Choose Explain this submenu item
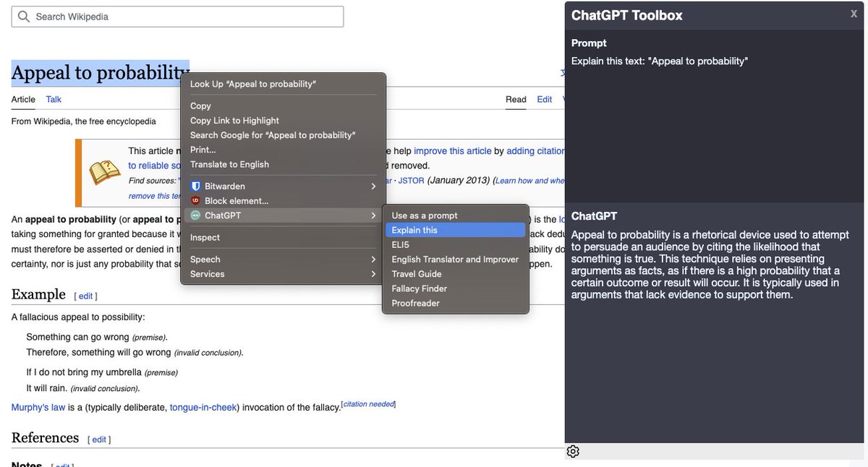This screenshot has width=868, height=467. tap(455, 230)
